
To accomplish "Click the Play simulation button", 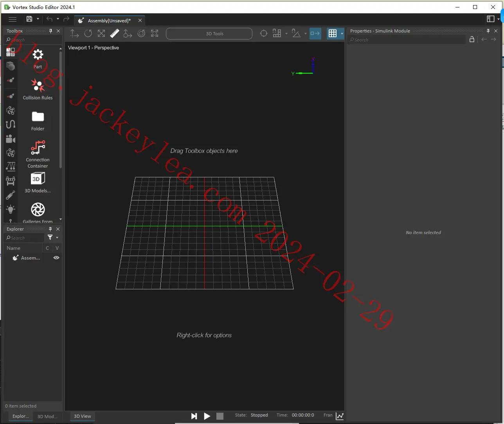I will [x=207, y=416].
